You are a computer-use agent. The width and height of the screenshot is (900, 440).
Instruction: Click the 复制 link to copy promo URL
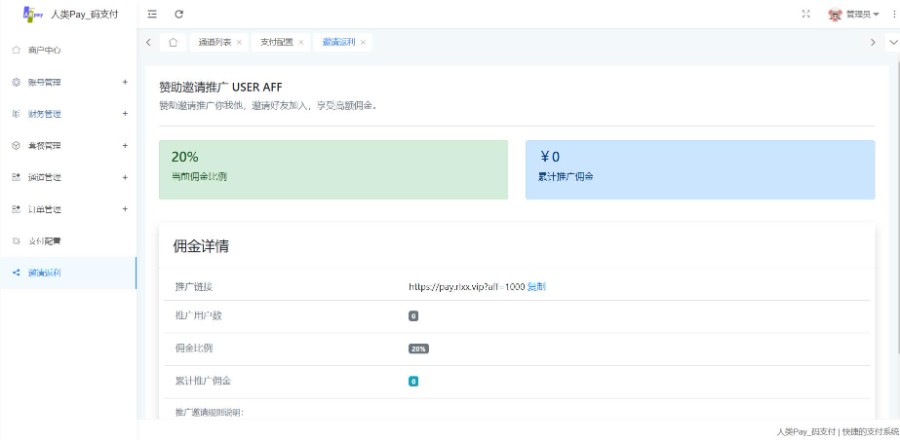pyautogui.click(x=536, y=286)
